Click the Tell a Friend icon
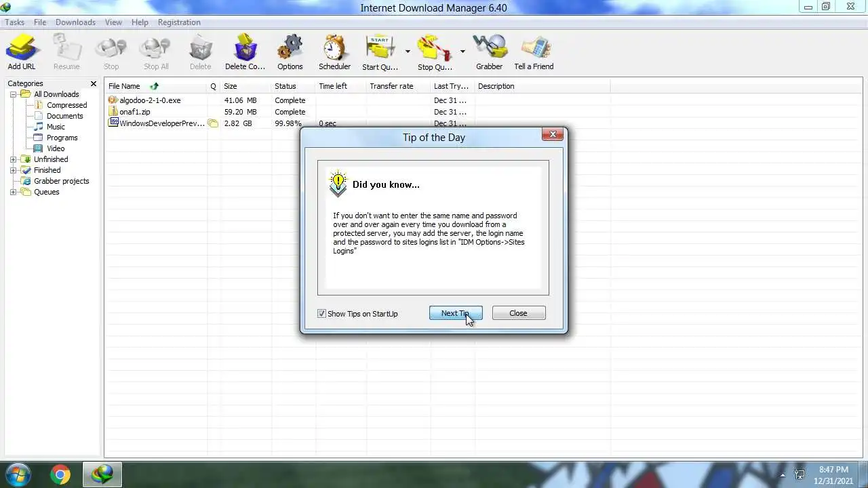Viewport: 868px width, 488px height. pos(534,53)
